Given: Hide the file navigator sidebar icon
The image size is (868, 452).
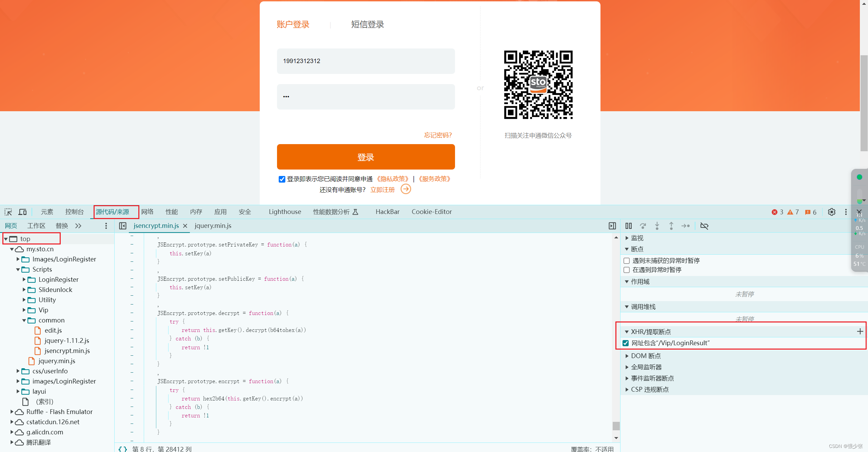Looking at the screenshot, I should pos(123,226).
